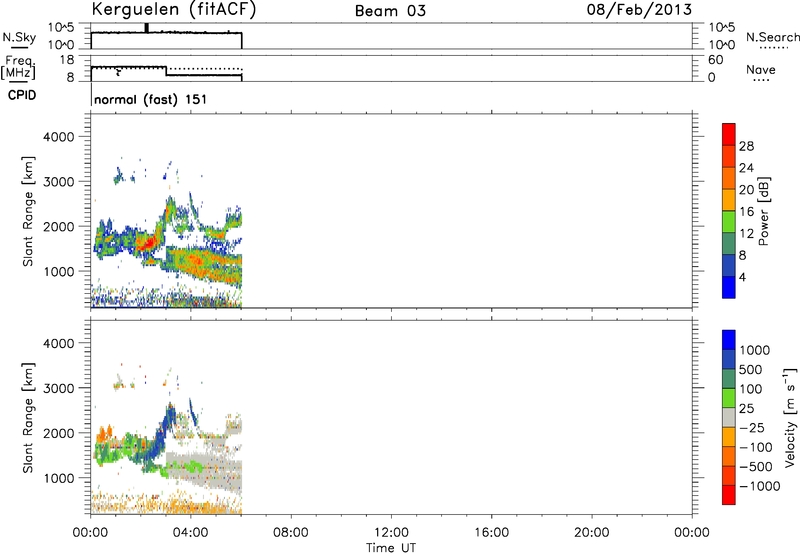800x554 pixels.
Task: Click the date "08/Feb/2013"
Action: (x=639, y=10)
